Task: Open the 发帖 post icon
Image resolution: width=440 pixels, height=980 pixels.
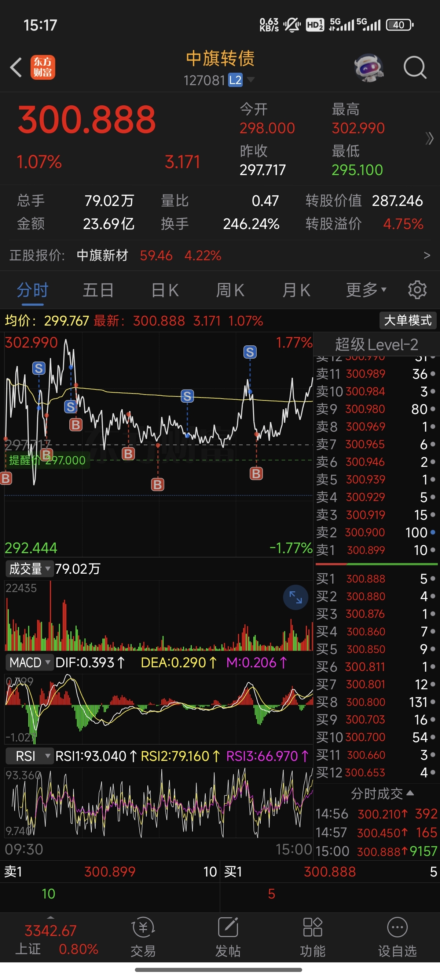Action: tap(228, 937)
